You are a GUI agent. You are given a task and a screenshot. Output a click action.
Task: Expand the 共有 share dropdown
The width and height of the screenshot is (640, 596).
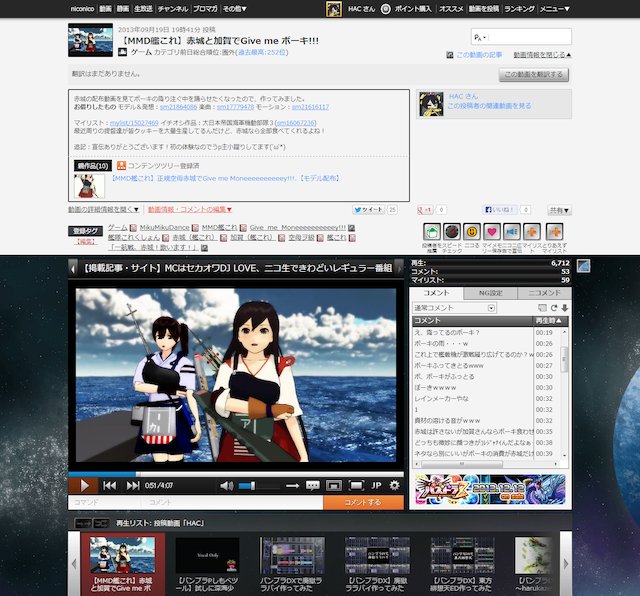[x=557, y=210]
